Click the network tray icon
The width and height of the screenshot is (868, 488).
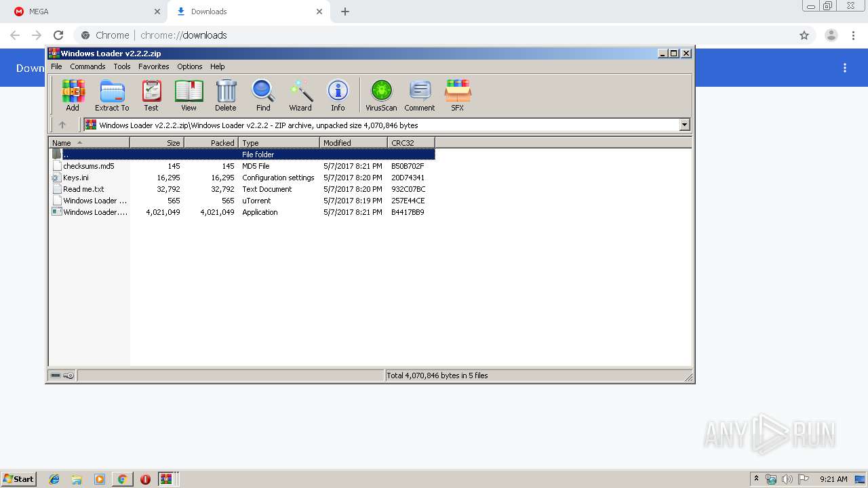click(x=772, y=479)
